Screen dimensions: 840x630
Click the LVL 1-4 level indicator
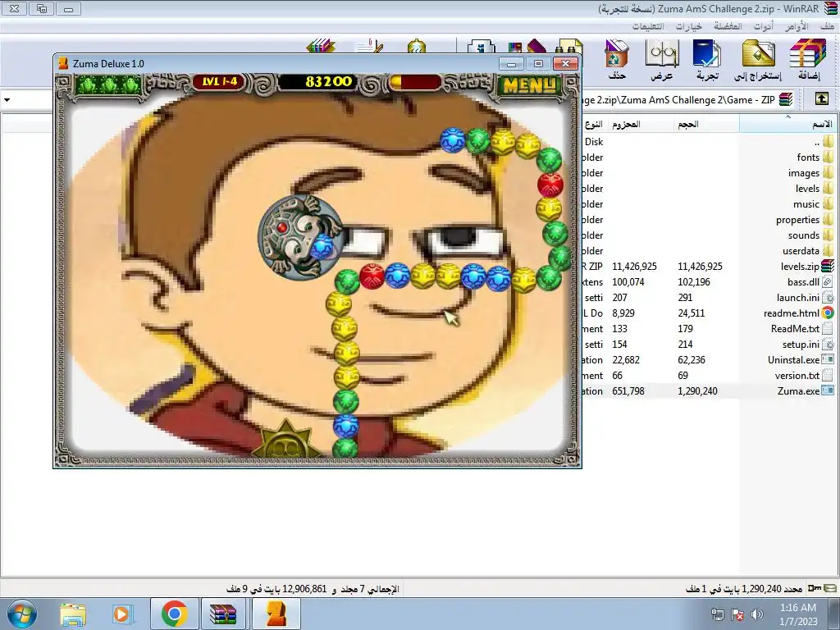pos(219,82)
